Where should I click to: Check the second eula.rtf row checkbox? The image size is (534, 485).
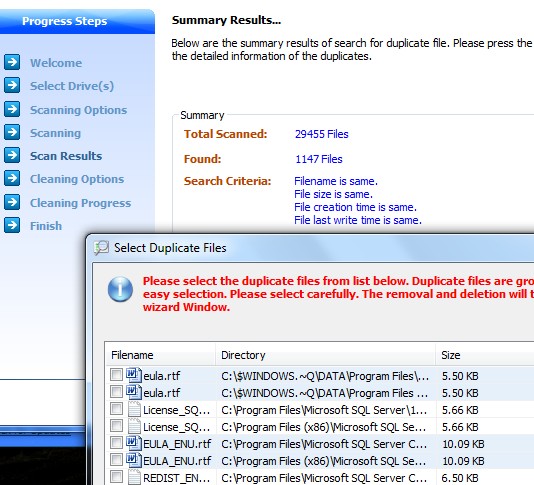click(116, 392)
